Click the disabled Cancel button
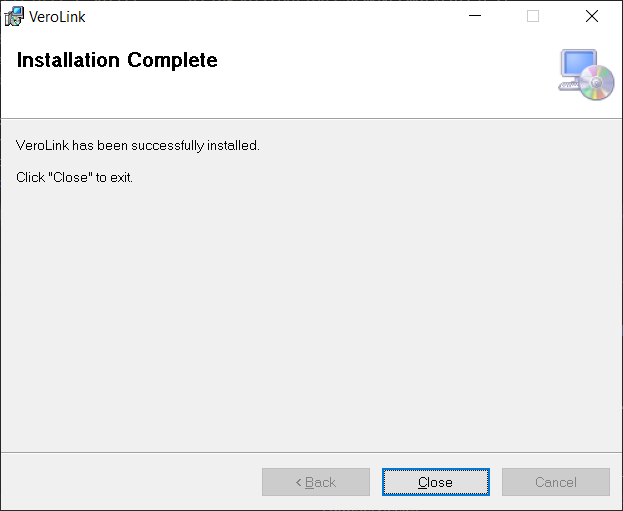 (x=556, y=482)
